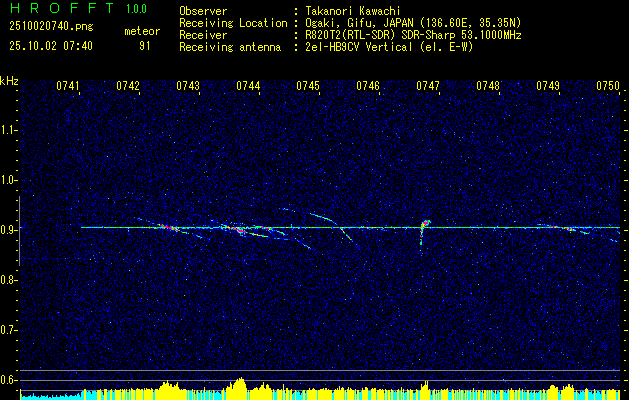Click the 'Receiving Location' label

coord(233,23)
